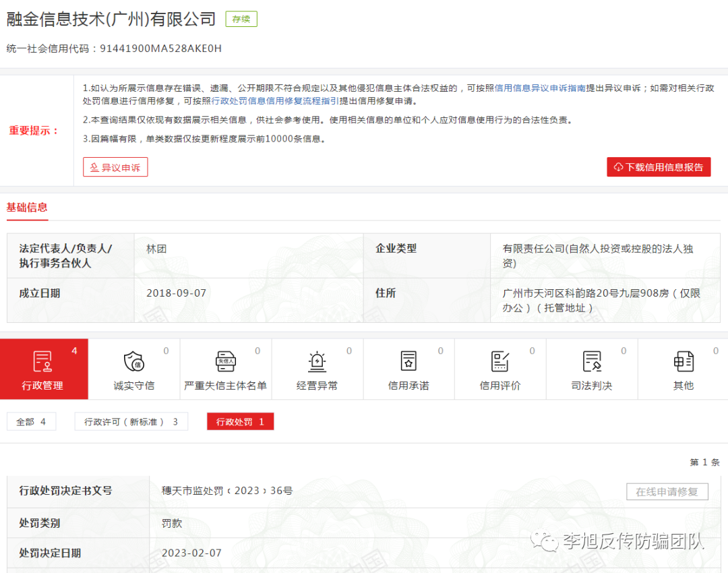Click the legal representative name 林团
The image size is (728, 573).
[x=156, y=249]
